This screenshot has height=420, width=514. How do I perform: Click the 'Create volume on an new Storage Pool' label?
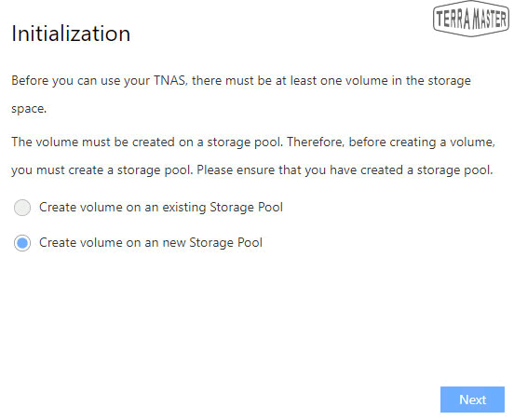(151, 243)
